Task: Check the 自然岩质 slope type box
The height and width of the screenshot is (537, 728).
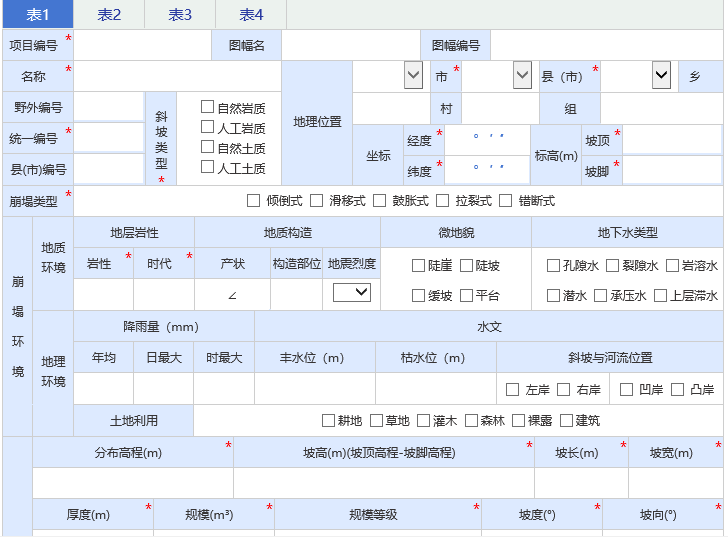Action: (208, 107)
